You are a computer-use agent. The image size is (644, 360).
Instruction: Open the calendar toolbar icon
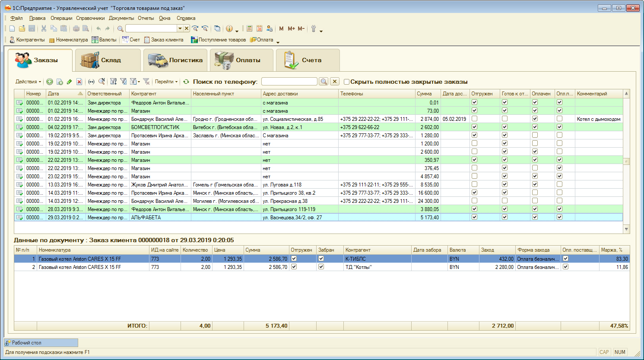259,28
